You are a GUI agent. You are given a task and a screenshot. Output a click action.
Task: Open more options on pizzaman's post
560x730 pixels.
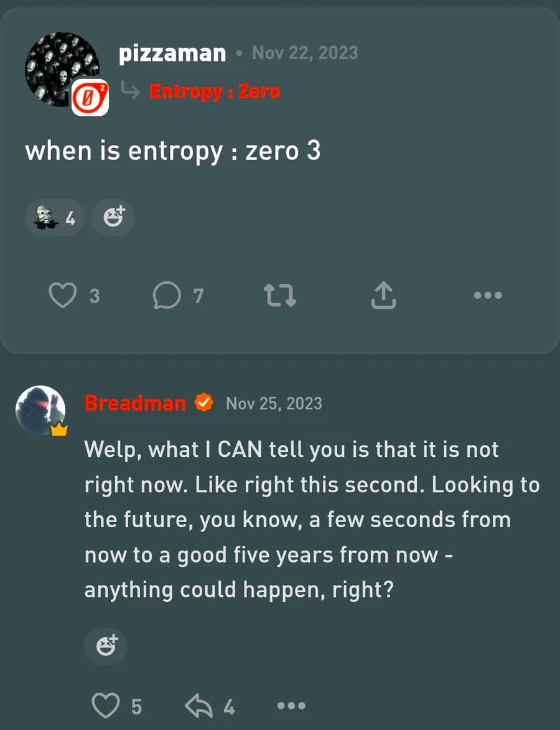[x=487, y=296]
